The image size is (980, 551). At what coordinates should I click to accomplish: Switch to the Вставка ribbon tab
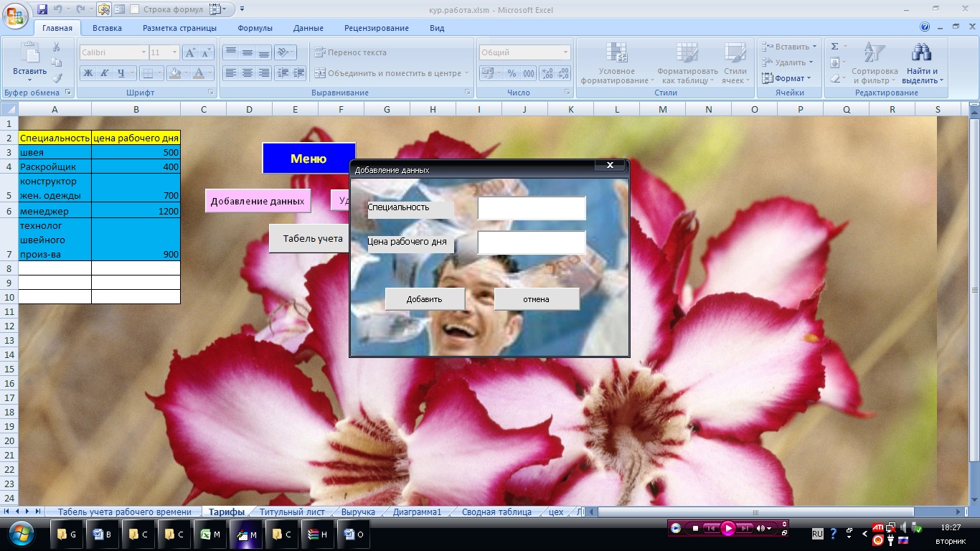tap(107, 28)
